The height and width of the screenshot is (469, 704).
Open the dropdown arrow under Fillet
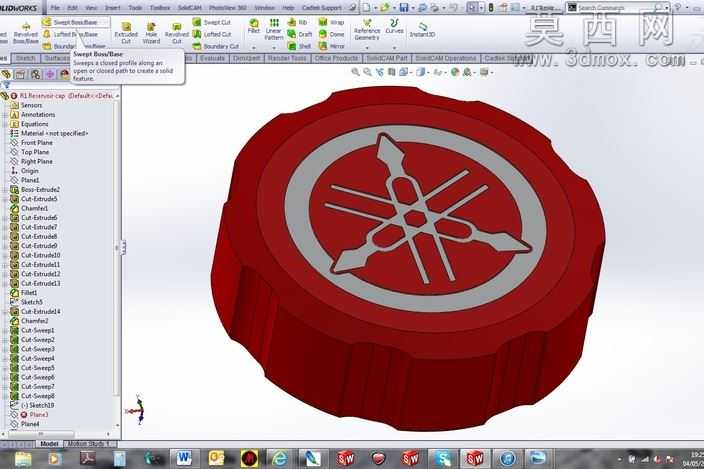click(254, 48)
